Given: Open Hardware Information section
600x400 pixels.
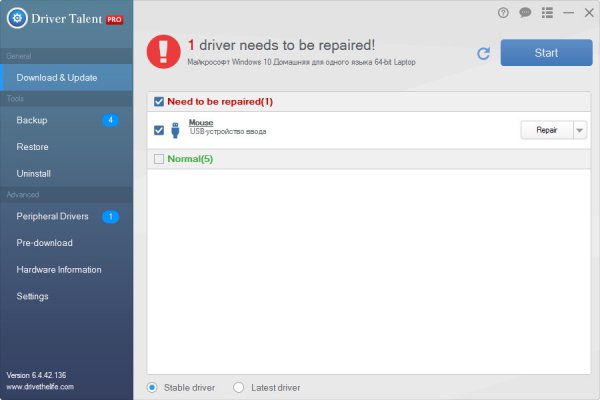Looking at the screenshot, I should [x=67, y=270].
